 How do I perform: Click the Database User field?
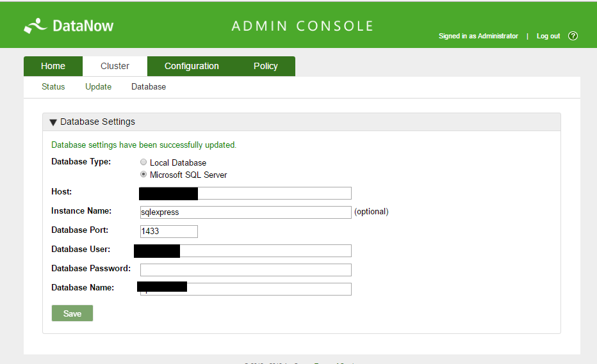click(265, 251)
